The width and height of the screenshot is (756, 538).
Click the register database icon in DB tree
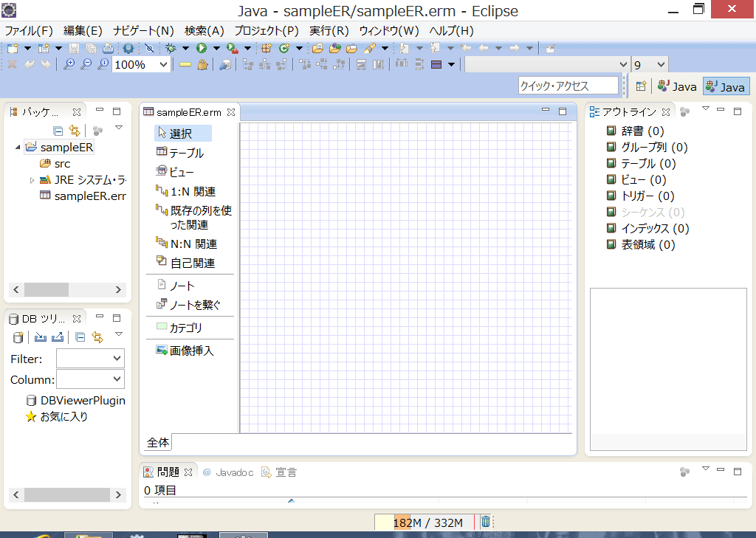pos(18,337)
